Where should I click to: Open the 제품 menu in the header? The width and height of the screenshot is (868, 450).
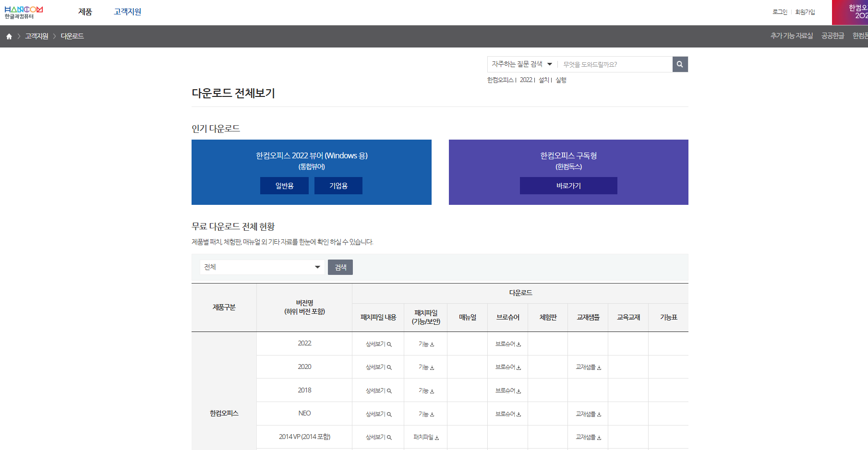[x=84, y=12]
